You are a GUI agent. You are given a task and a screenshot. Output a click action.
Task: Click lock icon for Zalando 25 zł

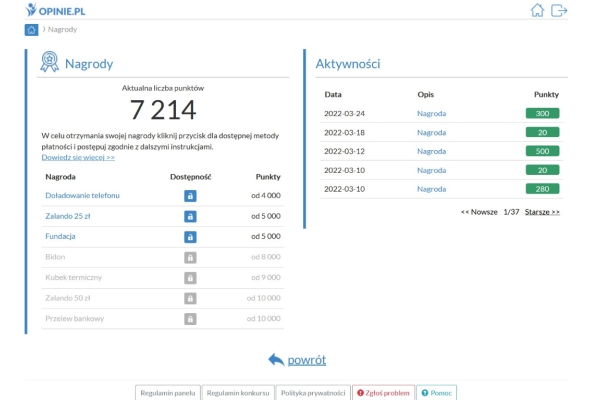190,216
